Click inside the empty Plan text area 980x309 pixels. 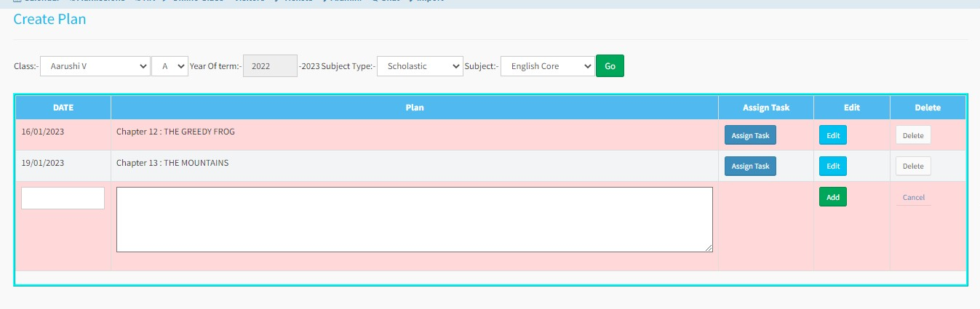[414, 220]
